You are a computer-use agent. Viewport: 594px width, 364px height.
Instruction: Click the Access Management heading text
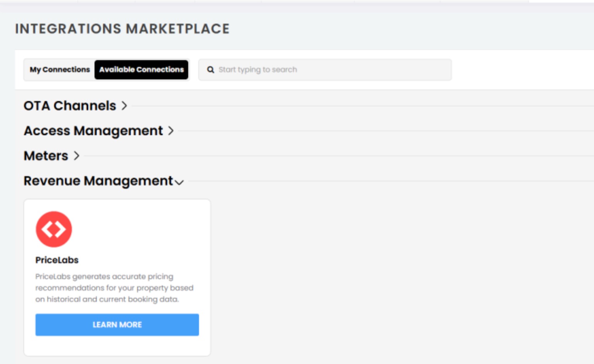pos(93,131)
